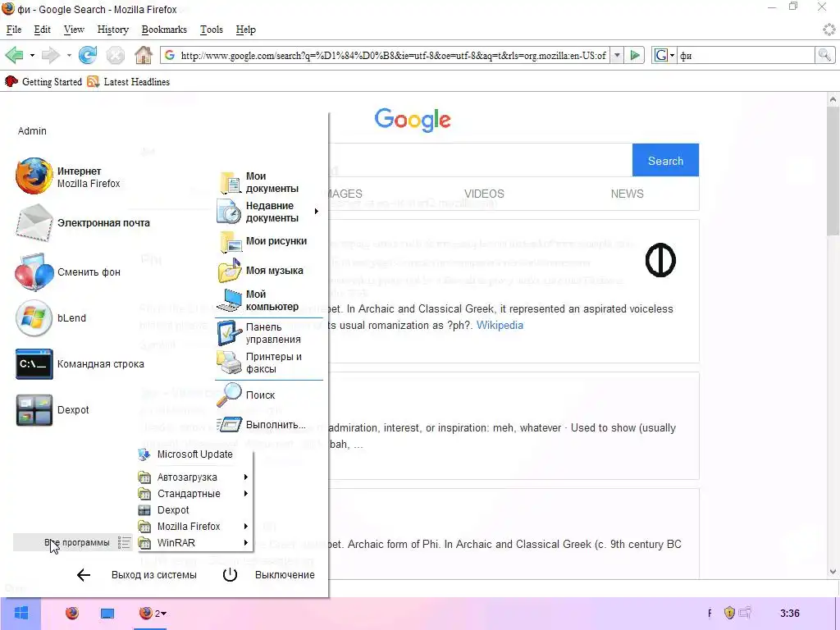
Task: Expand the Mozilla Firefox programs submenu
Action: tap(194, 526)
